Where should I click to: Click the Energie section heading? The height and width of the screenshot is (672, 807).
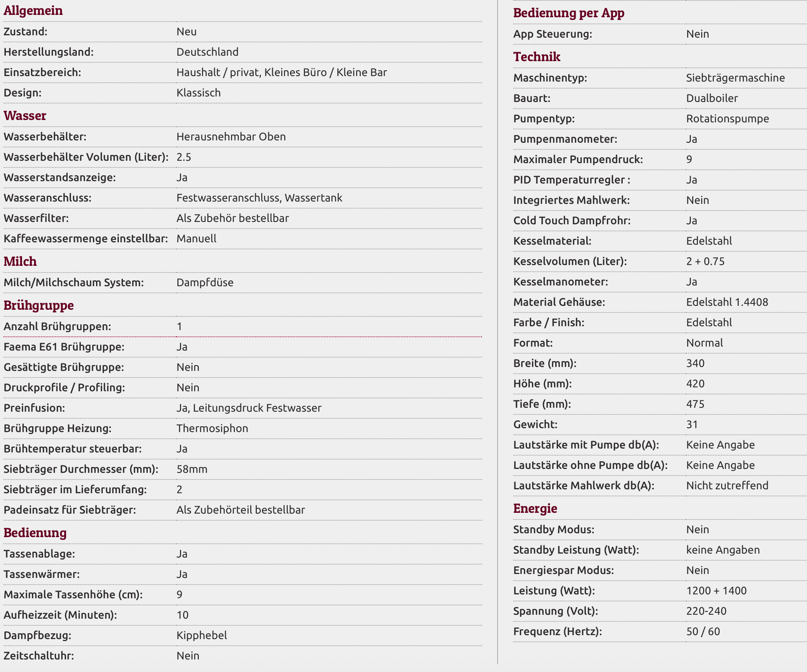535,509
